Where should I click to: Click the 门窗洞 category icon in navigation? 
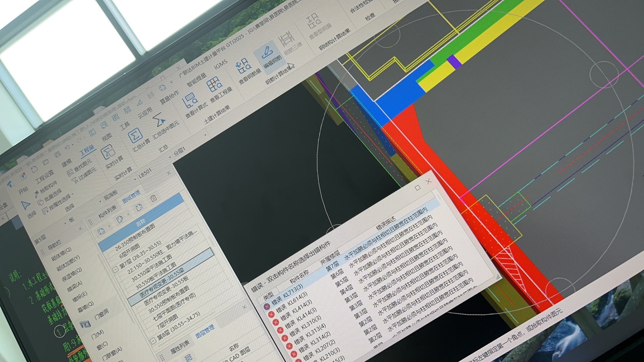coord(85,324)
